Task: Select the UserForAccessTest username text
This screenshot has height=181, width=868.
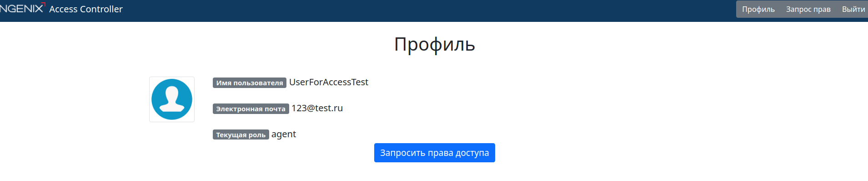Action: point(329,82)
